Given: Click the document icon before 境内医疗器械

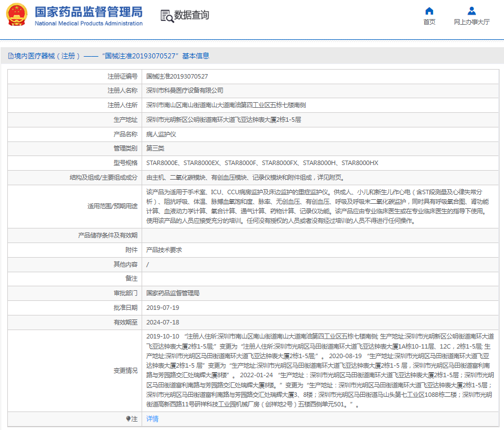Looking at the screenshot, I should (x=10, y=56).
